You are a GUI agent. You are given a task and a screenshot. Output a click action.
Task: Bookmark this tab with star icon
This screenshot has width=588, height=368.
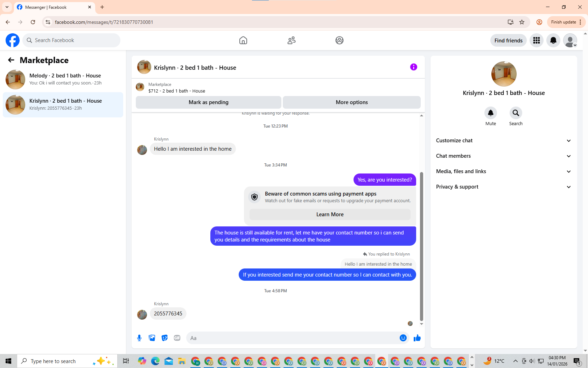tap(522, 22)
